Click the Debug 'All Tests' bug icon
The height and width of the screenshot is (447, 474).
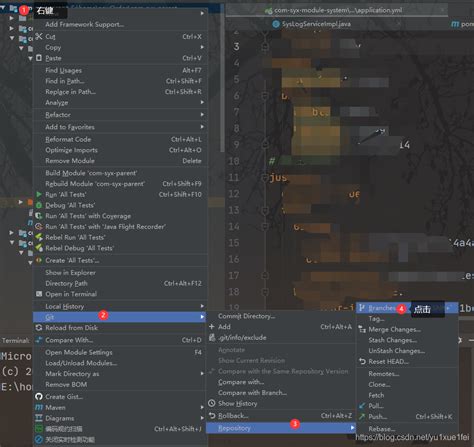click(x=39, y=205)
